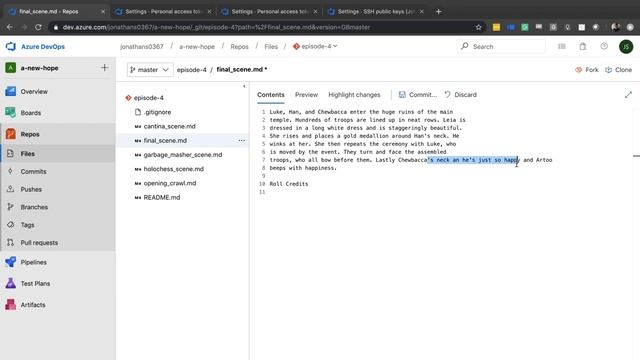Click the Commit button
This screenshot has height=360, width=640.
[x=418, y=95]
